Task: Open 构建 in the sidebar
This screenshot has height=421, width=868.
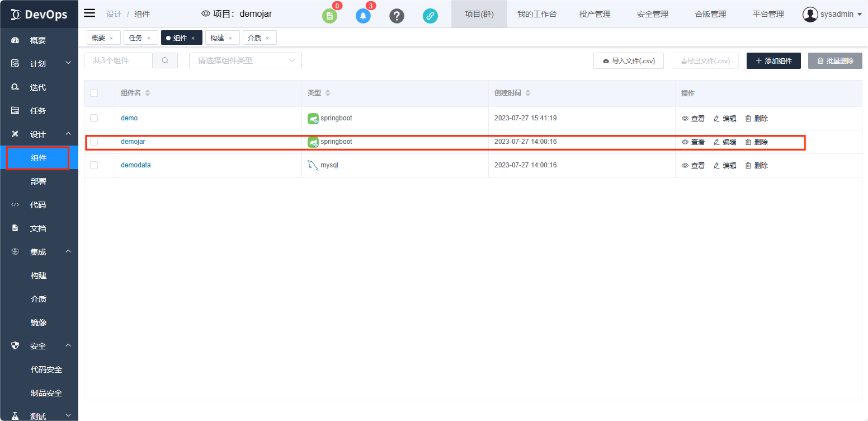Action: coord(39,275)
